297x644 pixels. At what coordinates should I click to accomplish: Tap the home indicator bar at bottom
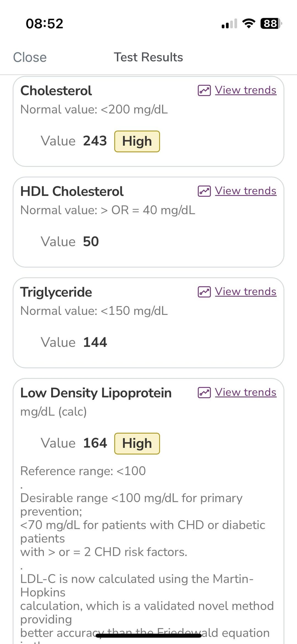148,636
